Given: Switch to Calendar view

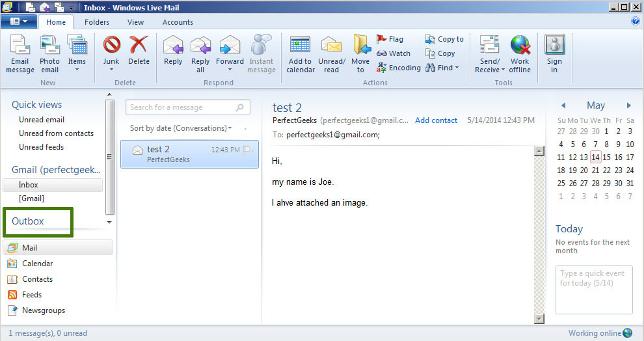Looking at the screenshot, I should (31, 264).
